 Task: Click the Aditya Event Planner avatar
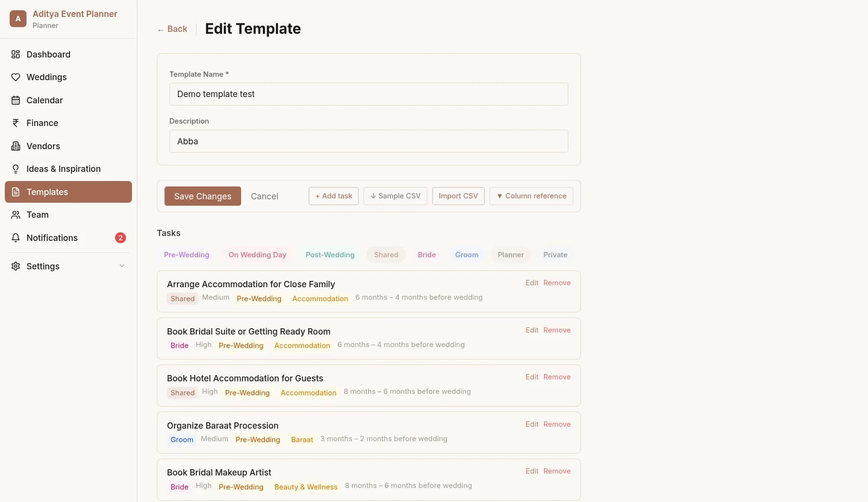[x=18, y=19]
